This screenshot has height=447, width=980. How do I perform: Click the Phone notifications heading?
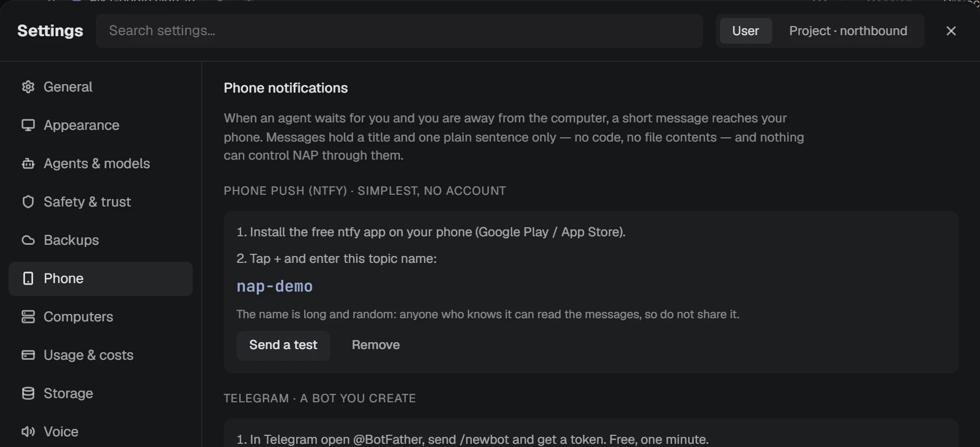(285, 88)
